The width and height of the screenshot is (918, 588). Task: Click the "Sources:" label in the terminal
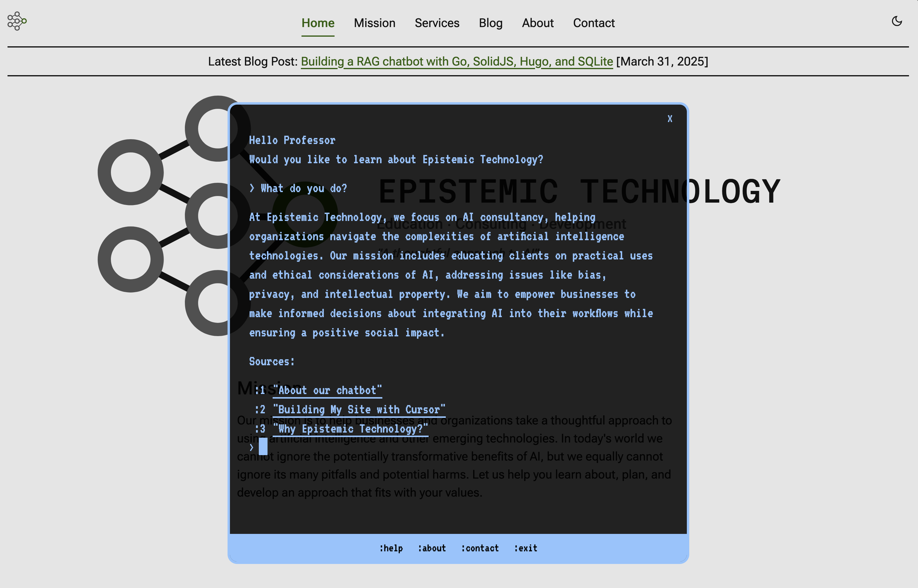(x=272, y=362)
